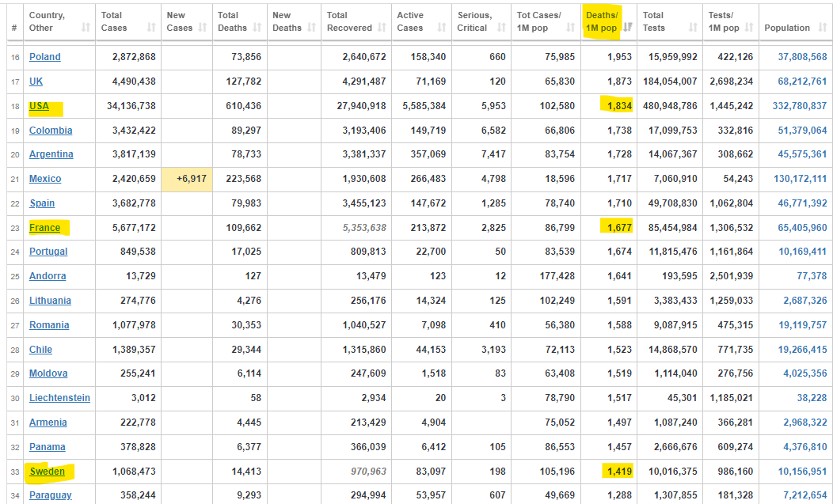This screenshot has width=833, height=504.
Task: Open the Liechtenstein country link
Action: [x=59, y=397]
